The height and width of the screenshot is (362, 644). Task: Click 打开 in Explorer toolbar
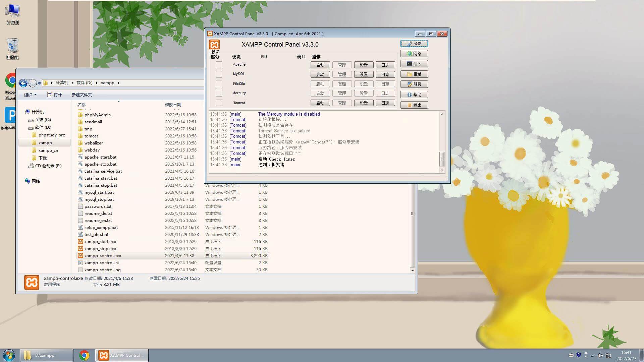click(x=55, y=95)
